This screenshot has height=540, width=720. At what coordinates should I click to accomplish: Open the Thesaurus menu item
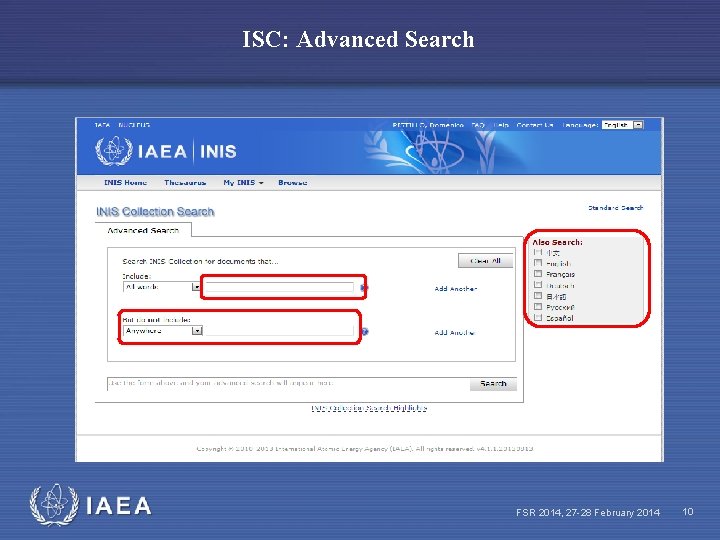[x=185, y=183]
